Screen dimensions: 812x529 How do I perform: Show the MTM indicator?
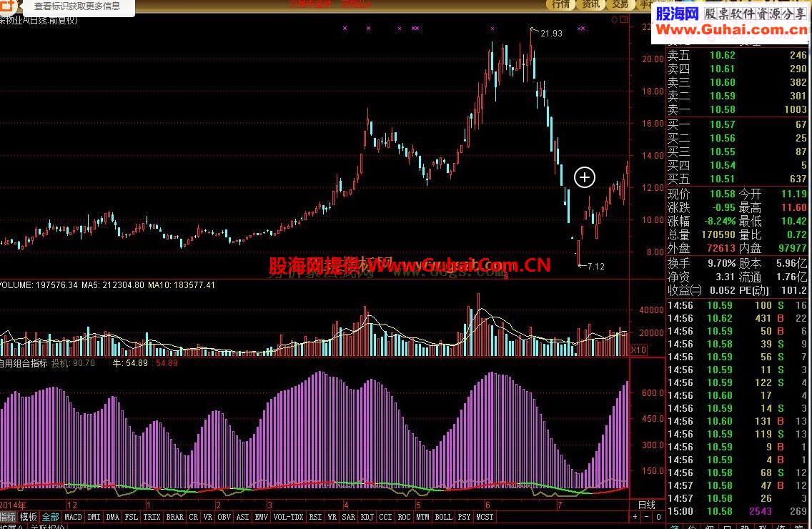click(422, 517)
